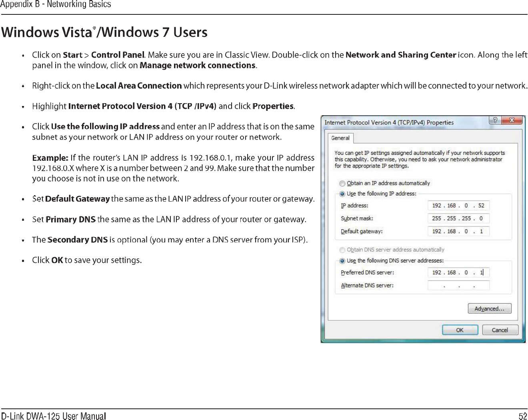
Task: Select Use the following IP address
Action: click(x=342, y=194)
